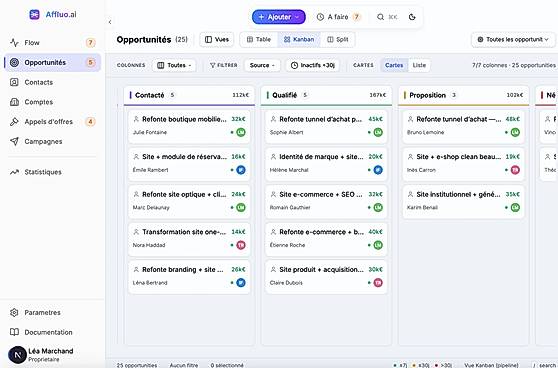Select the Cartes display mode
The image size is (558, 368).
point(394,65)
